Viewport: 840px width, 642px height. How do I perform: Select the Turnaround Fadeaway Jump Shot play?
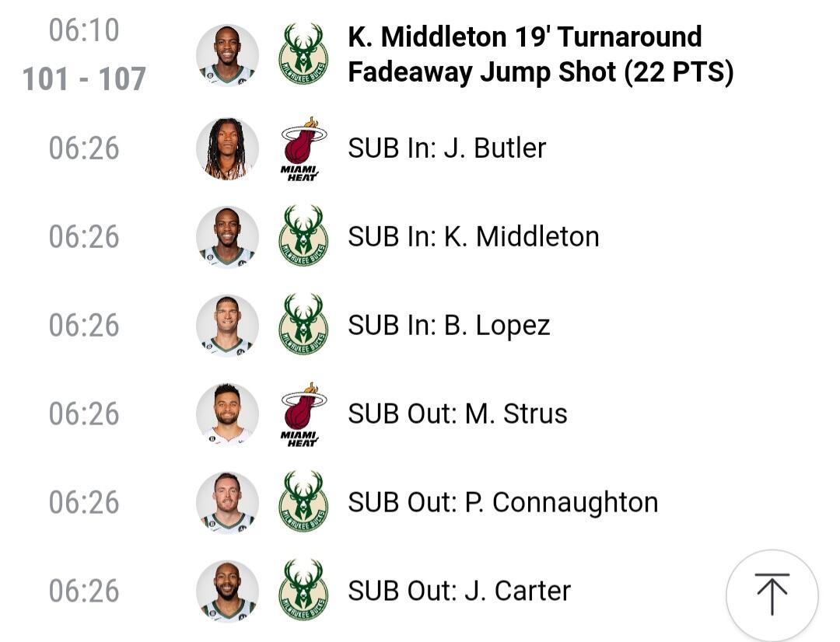click(540, 54)
